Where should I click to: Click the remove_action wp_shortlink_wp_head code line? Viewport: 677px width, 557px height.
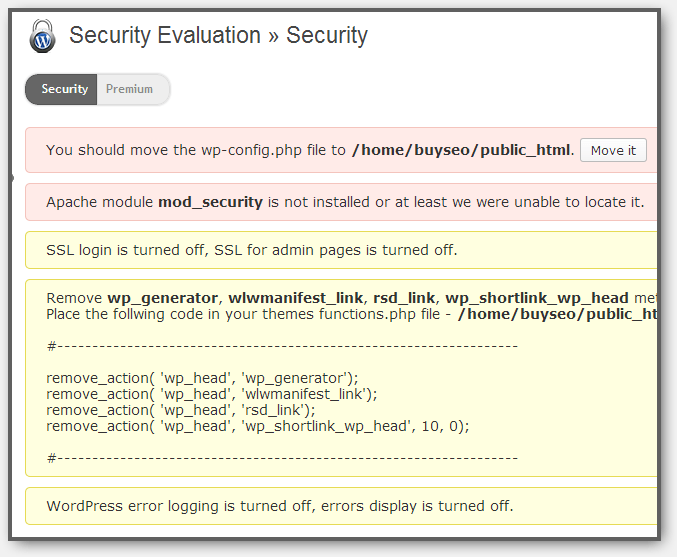point(258,426)
